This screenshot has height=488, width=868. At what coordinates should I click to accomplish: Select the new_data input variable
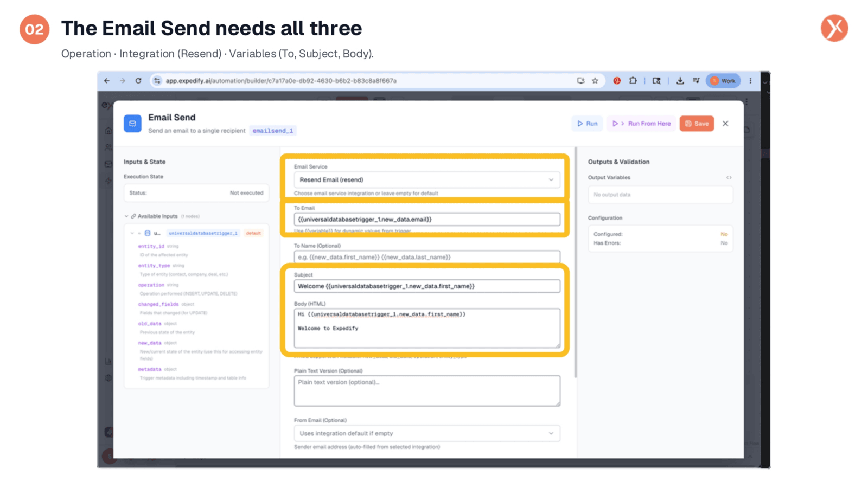[150, 343]
